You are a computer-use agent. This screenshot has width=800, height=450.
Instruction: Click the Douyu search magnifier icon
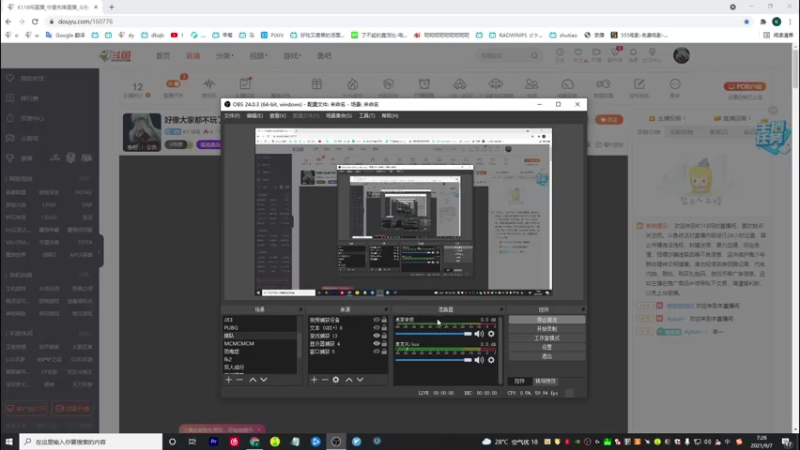[534, 56]
